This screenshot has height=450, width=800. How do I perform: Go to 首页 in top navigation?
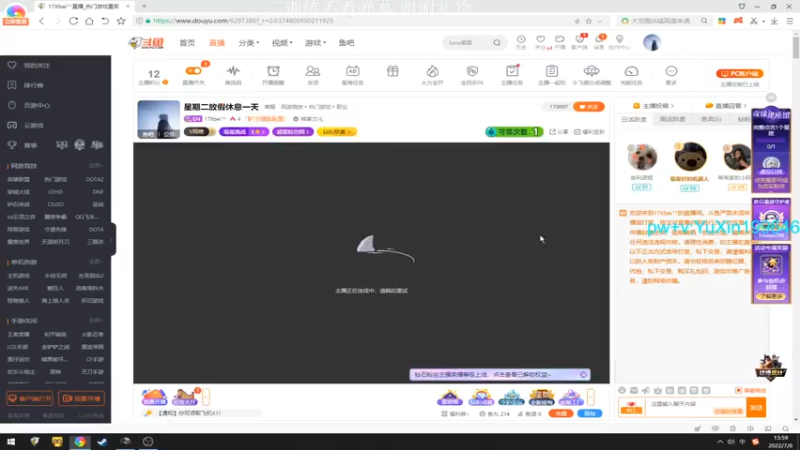click(x=187, y=43)
